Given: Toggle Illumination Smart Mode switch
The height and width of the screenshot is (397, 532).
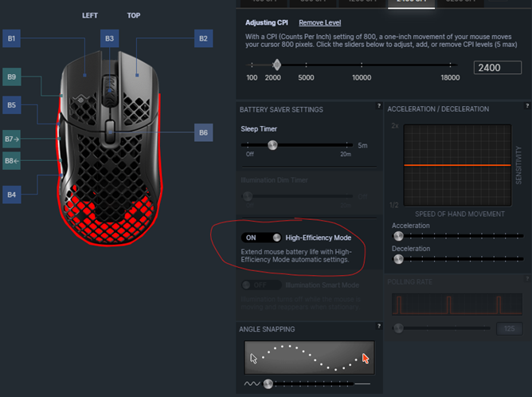Looking at the screenshot, I should [261, 285].
